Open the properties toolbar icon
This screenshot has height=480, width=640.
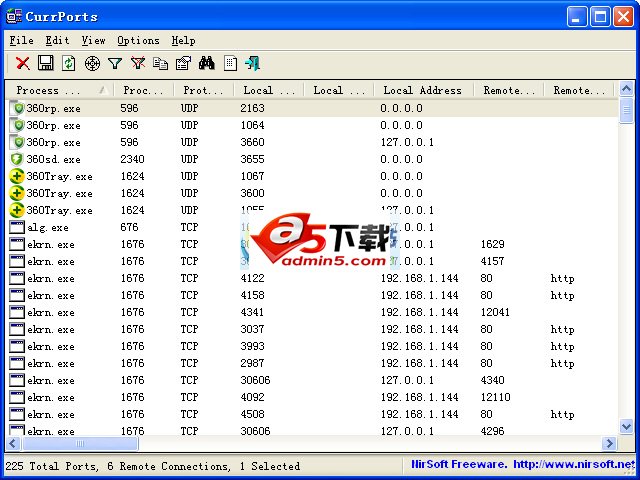point(183,63)
